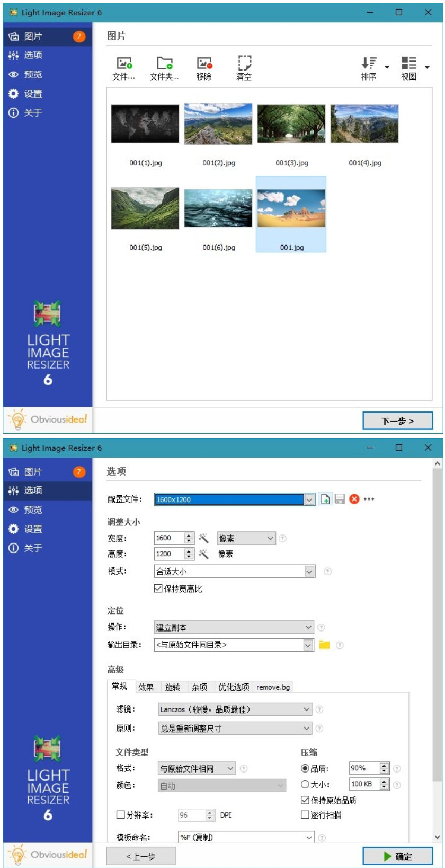Image resolution: width=445 pixels, height=868 pixels.
Task: Enable the 逐行扫描 checkbox
Action: click(305, 815)
